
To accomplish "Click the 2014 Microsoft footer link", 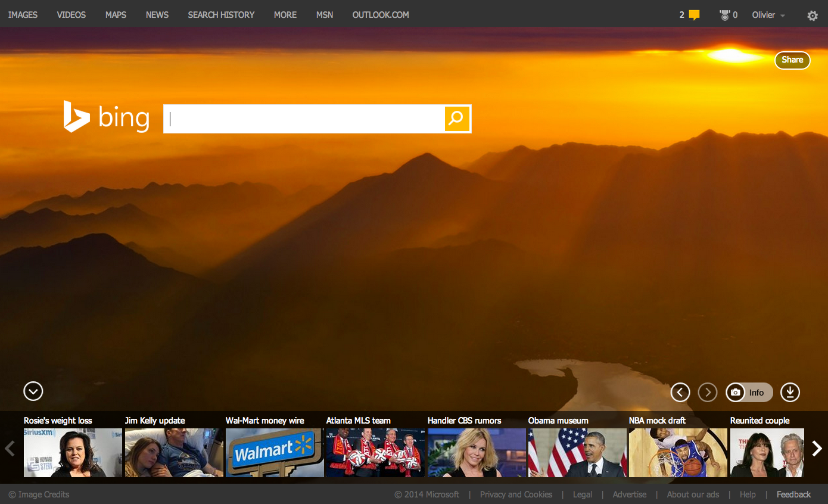I will click(427, 494).
